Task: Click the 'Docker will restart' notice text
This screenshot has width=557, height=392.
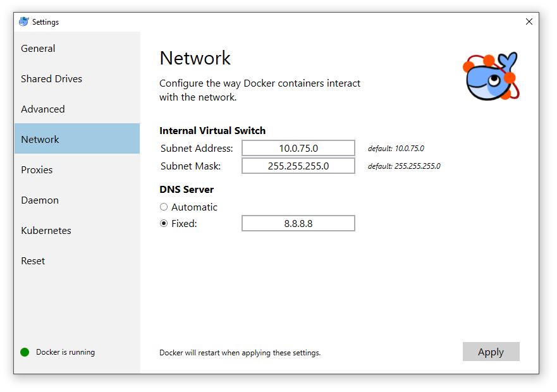Action: 240,353
